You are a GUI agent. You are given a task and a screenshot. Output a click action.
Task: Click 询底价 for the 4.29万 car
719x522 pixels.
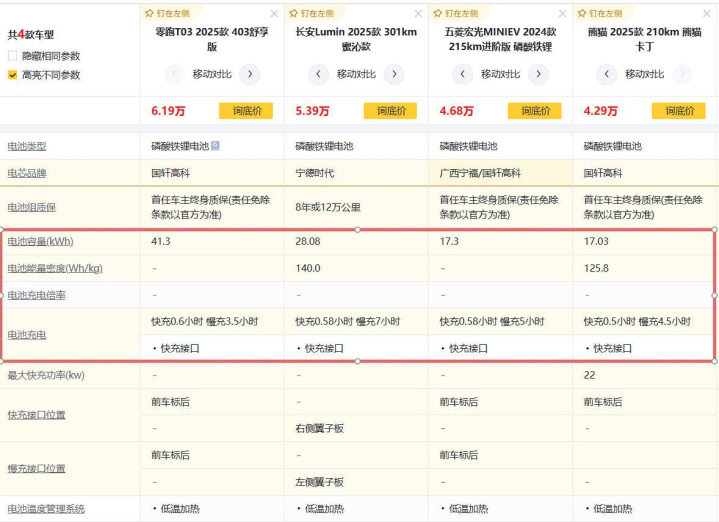coord(679,111)
